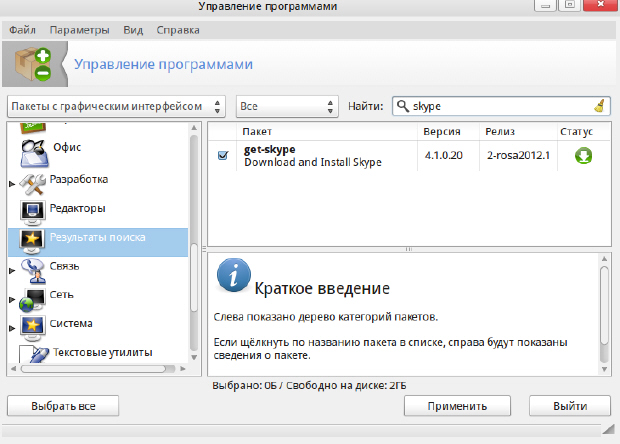Click the blue info icon beside Краткое введение
This screenshot has height=444, width=620.
[x=234, y=275]
